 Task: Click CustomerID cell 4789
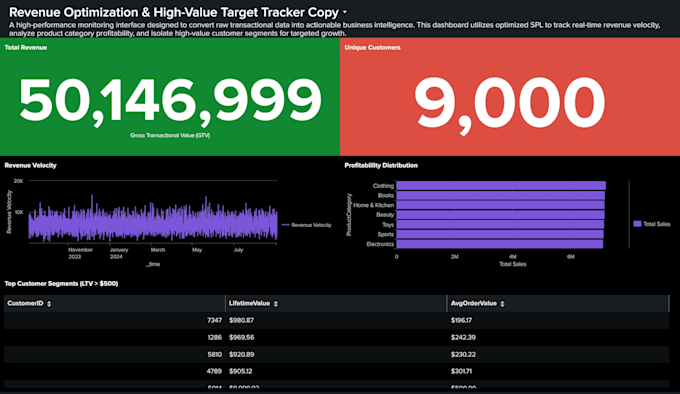coord(214,371)
